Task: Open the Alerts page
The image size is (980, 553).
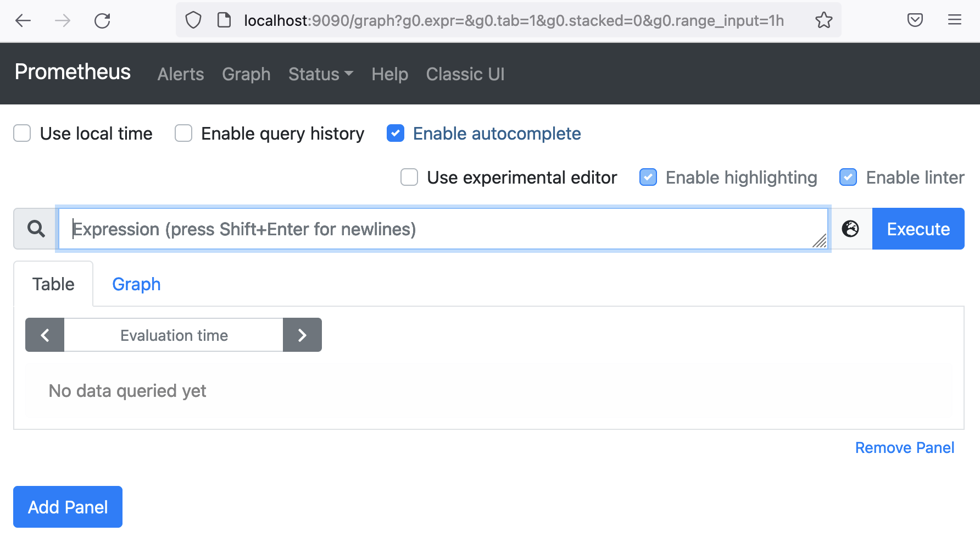Action: [x=180, y=74]
